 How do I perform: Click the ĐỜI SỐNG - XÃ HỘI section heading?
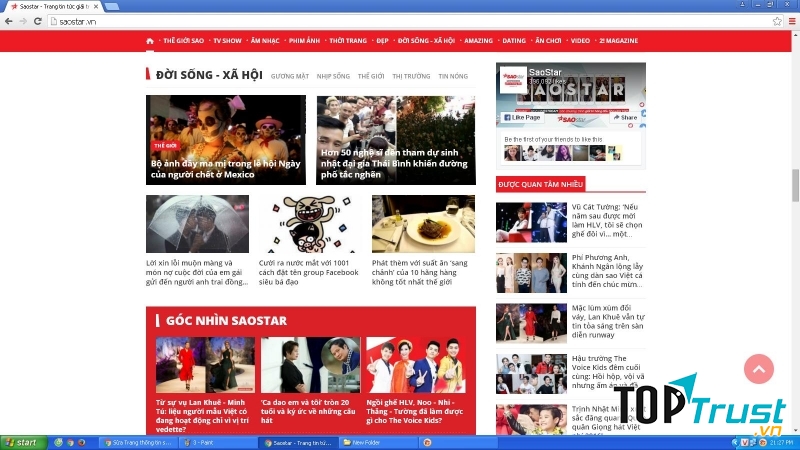click(209, 75)
